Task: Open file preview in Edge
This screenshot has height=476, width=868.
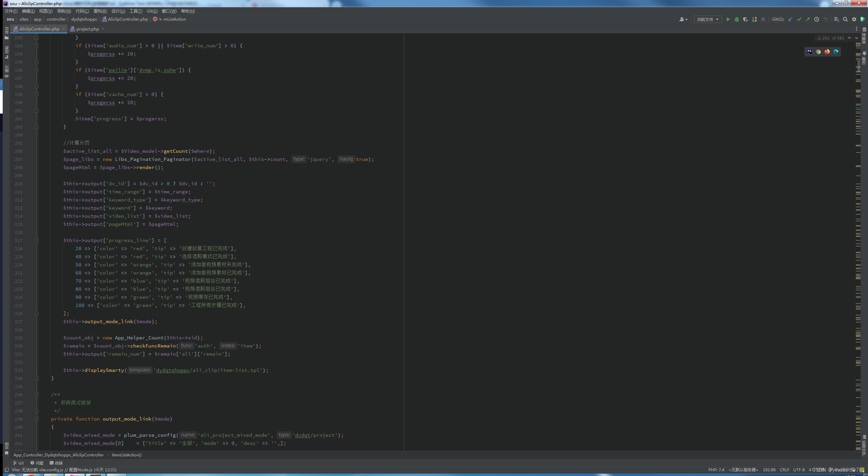Action: pos(836,52)
